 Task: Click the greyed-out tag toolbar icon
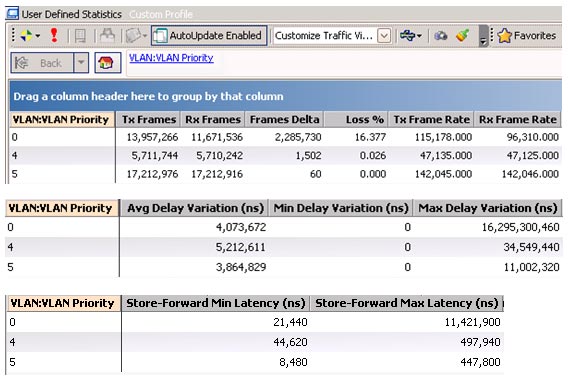pos(133,35)
